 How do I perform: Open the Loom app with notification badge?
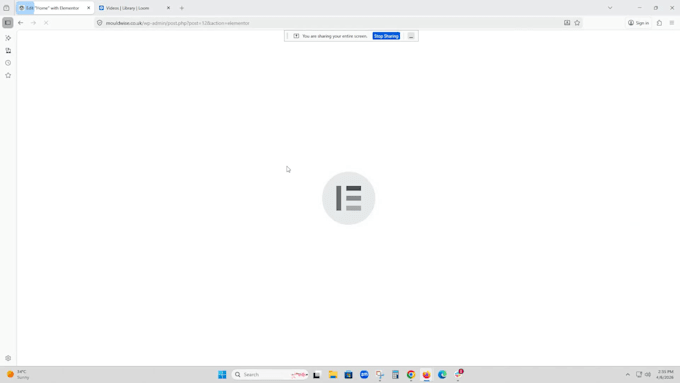tap(458, 375)
